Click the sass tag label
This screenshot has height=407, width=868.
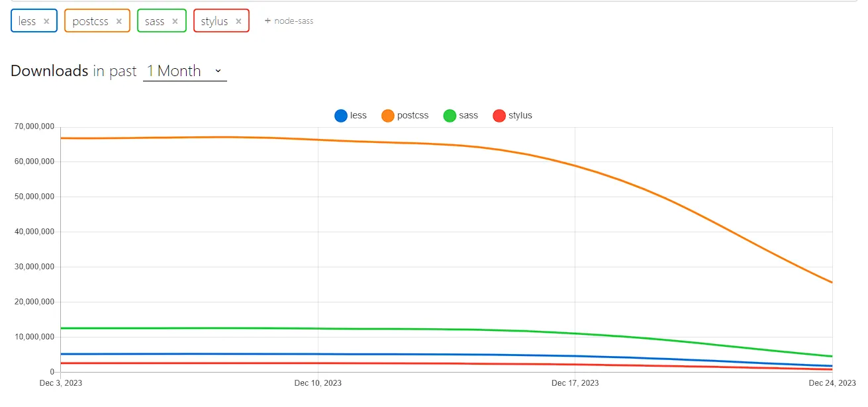[x=154, y=21]
